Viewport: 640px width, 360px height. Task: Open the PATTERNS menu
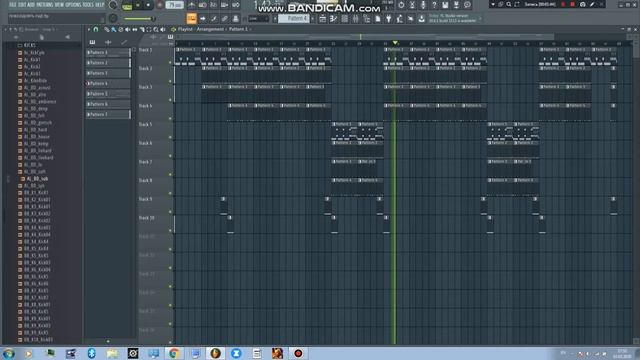44,5
